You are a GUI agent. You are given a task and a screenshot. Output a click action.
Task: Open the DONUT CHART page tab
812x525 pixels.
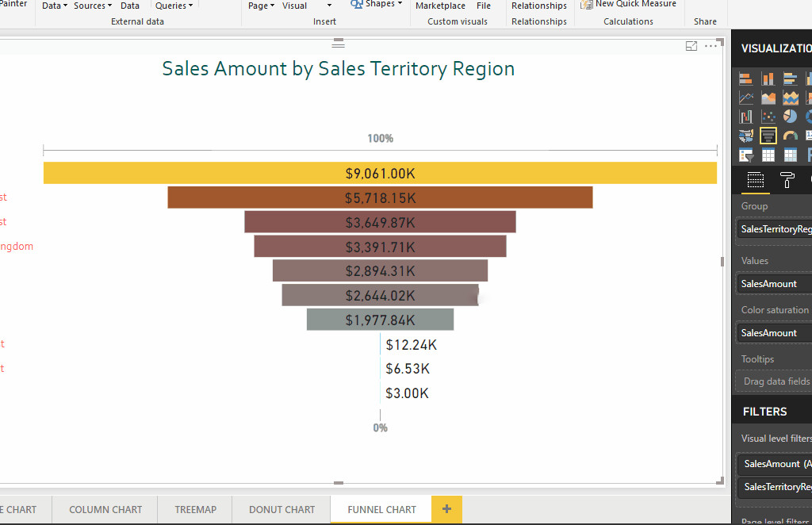[x=282, y=509]
